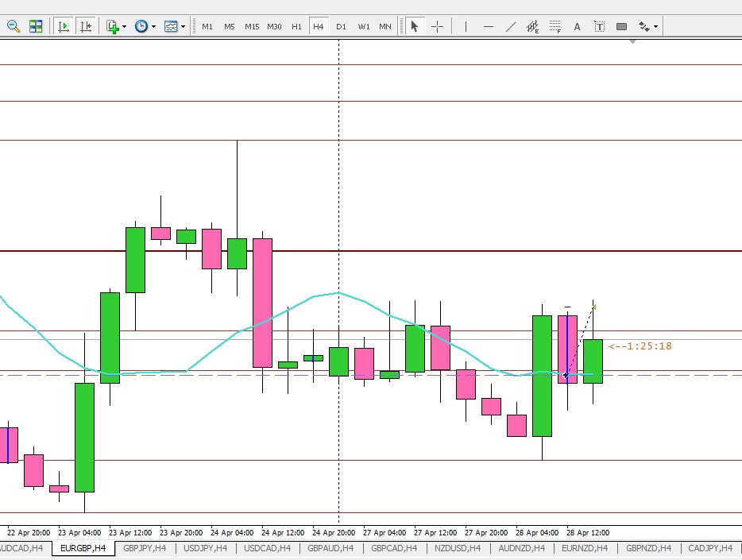Expand the periods dropdown arrow

pos(154,27)
